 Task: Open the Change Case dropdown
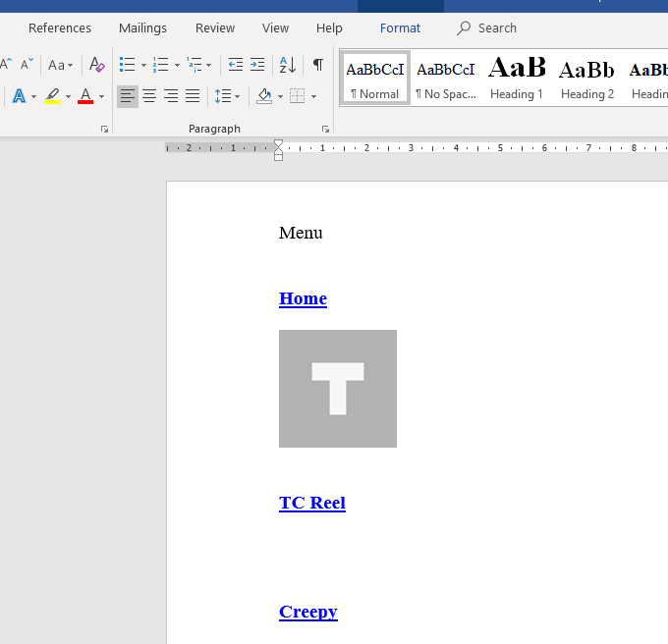61,65
